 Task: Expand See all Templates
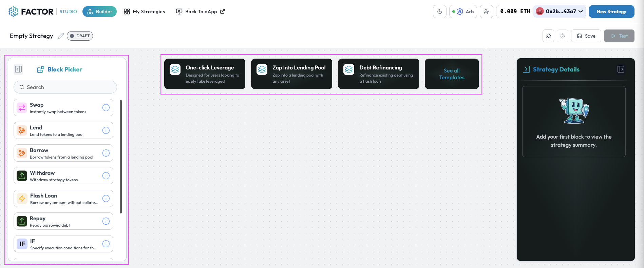tap(452, 74)
